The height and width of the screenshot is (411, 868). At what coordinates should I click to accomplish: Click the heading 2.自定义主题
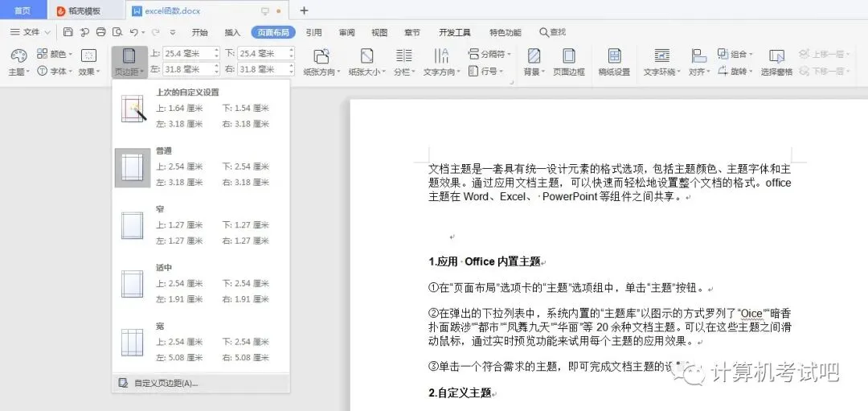click(x=460, y=393)
